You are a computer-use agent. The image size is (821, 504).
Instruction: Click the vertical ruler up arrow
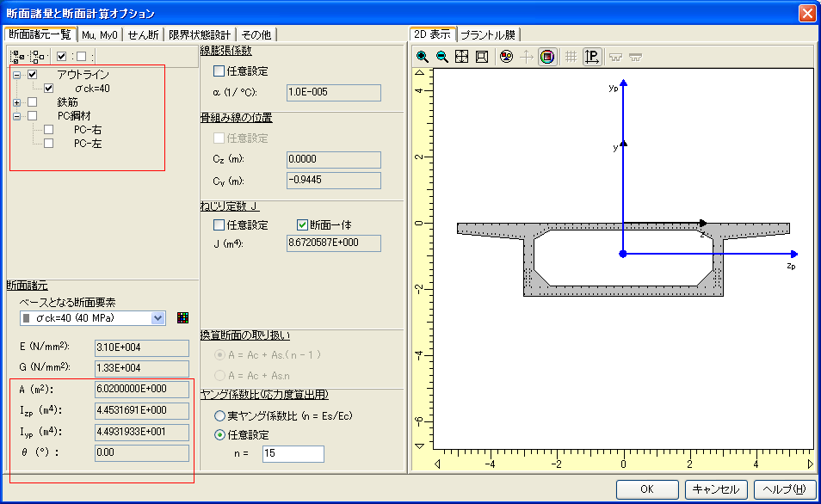[x=420, y=73]
